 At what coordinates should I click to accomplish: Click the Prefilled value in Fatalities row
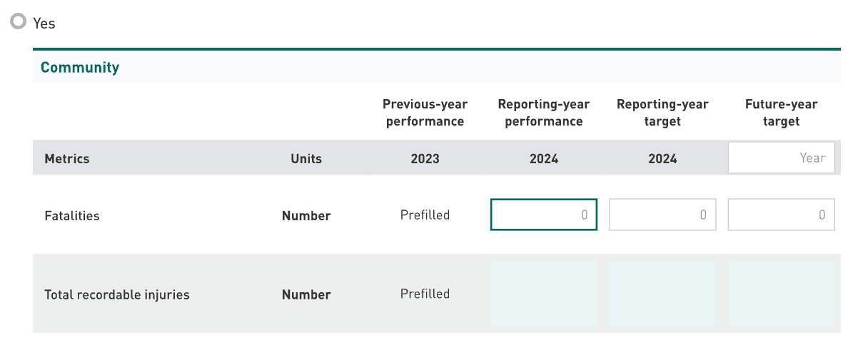[x=425, y=215]
